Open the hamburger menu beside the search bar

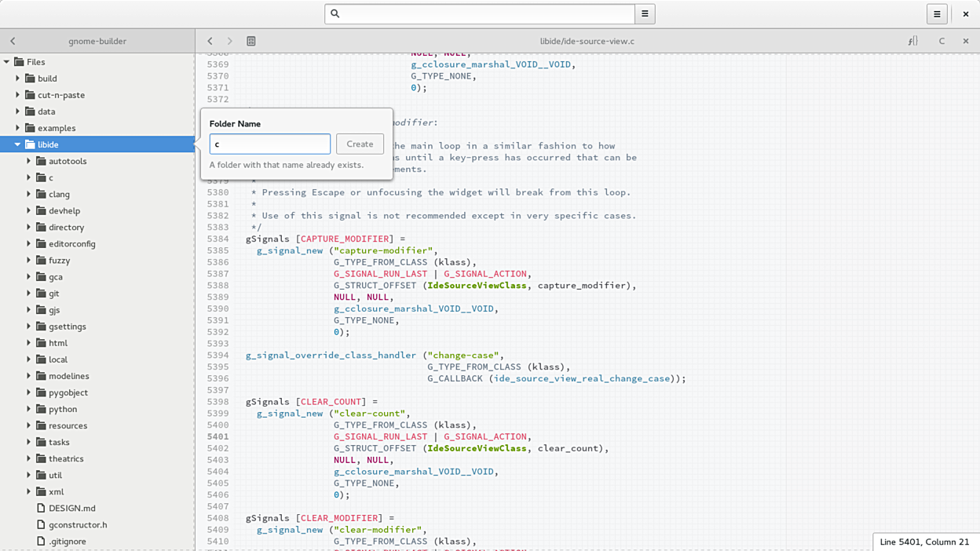click(x=645, y=13)
